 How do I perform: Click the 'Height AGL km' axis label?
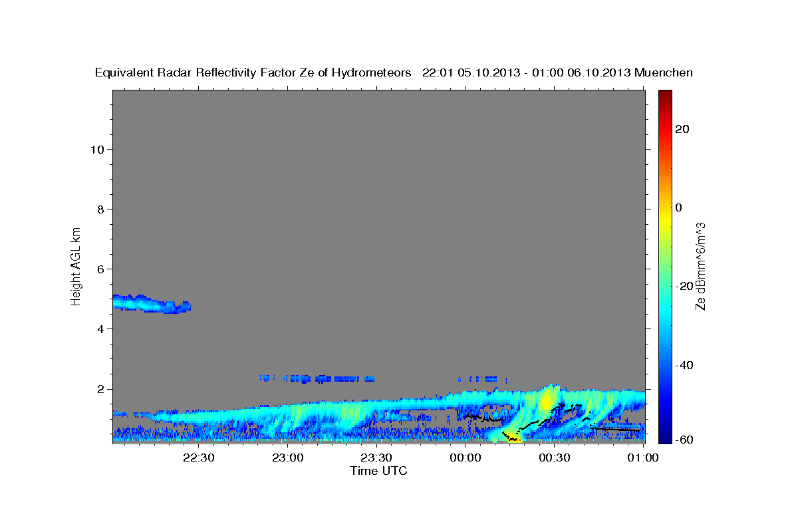(76, 265)
